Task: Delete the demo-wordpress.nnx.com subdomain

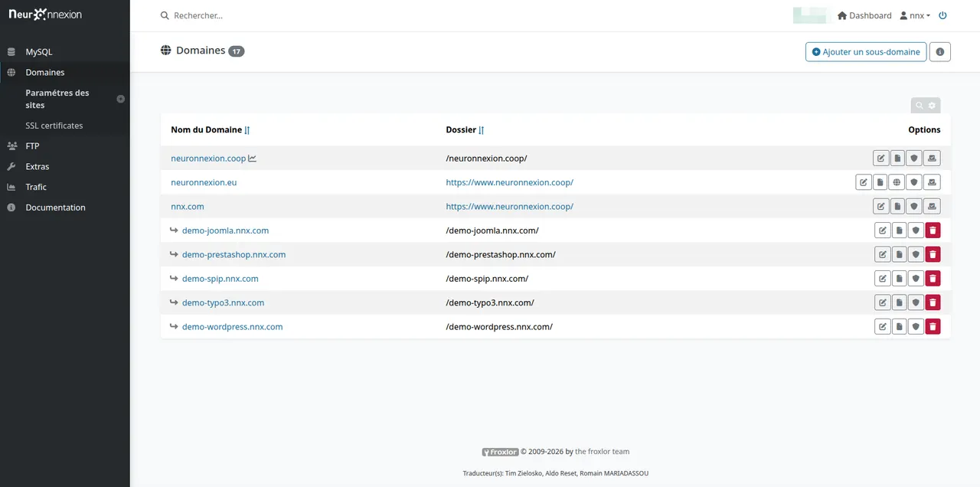Action: (x=933, y=327)
